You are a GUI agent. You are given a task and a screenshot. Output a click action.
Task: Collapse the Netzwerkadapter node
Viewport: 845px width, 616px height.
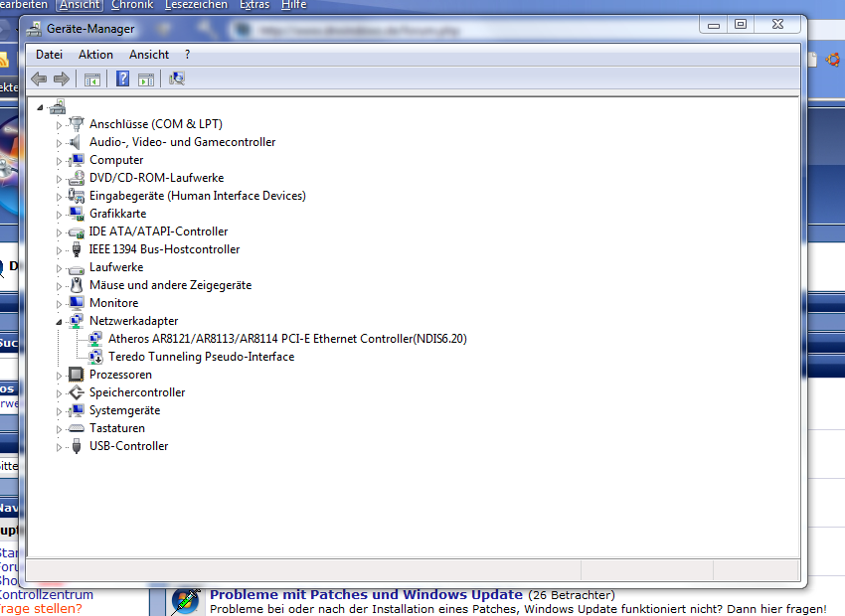tap(60, 322)
